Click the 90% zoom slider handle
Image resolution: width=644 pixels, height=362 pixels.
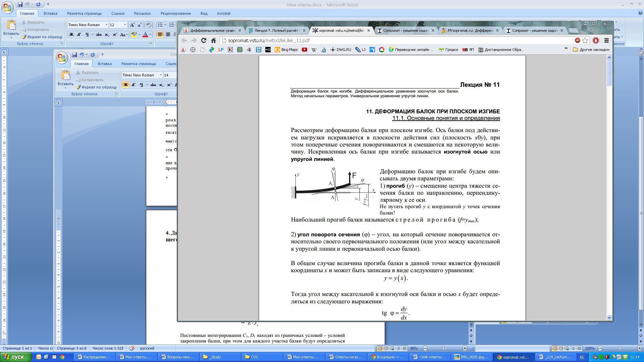tap(443, 348)
